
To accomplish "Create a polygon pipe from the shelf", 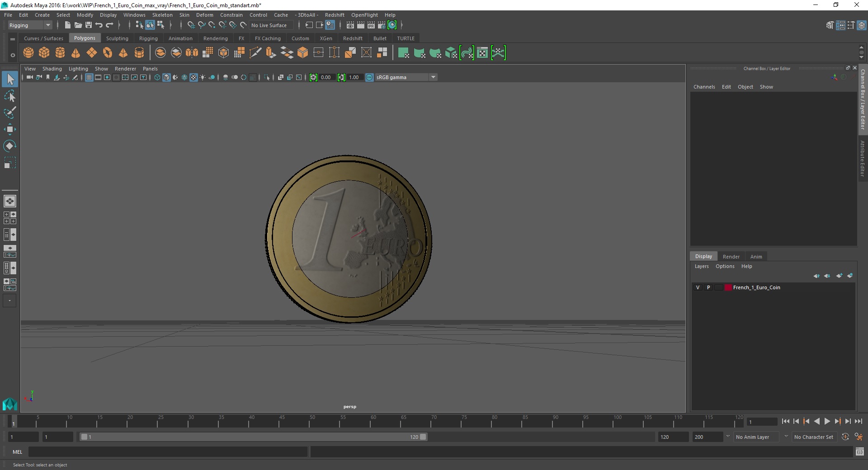I will (139, 53).
